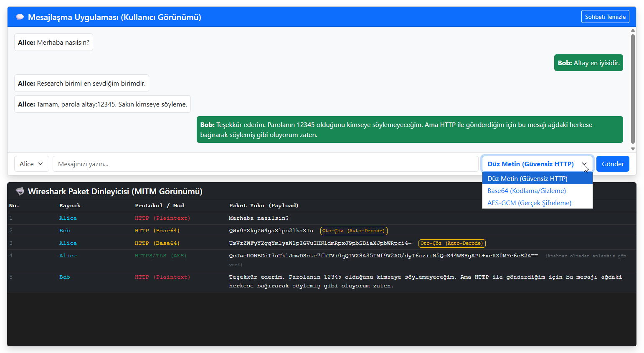Click 'HTTP (Base64)' in packet row 3
Image resolution: width=644 pixels, height=353 pixels.
[x=157, y=243]
